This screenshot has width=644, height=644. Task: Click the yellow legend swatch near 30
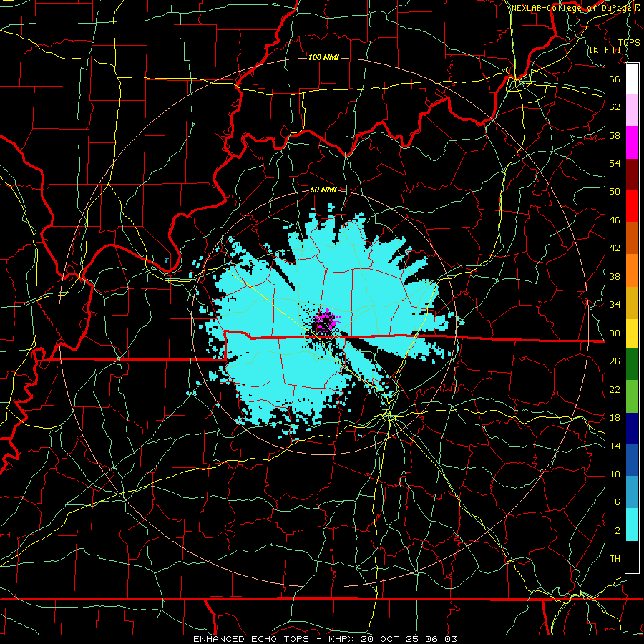pos(632,333)
